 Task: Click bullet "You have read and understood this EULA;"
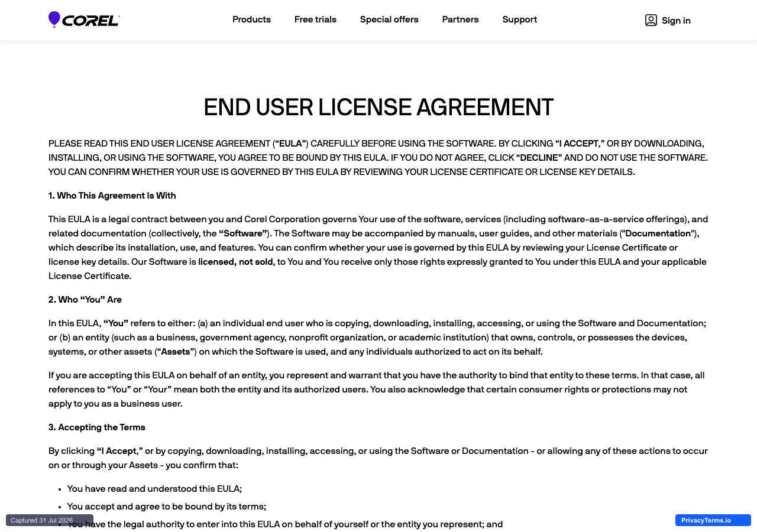coord(154,489)
